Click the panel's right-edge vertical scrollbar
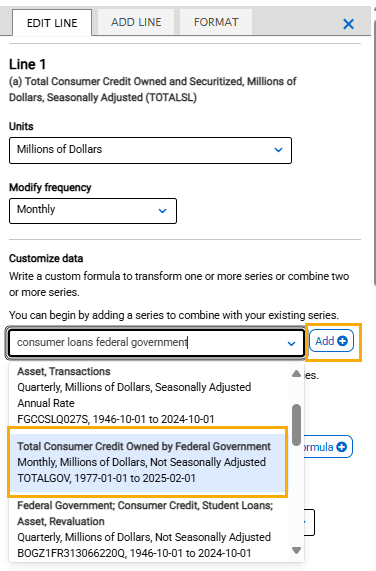 374,146
